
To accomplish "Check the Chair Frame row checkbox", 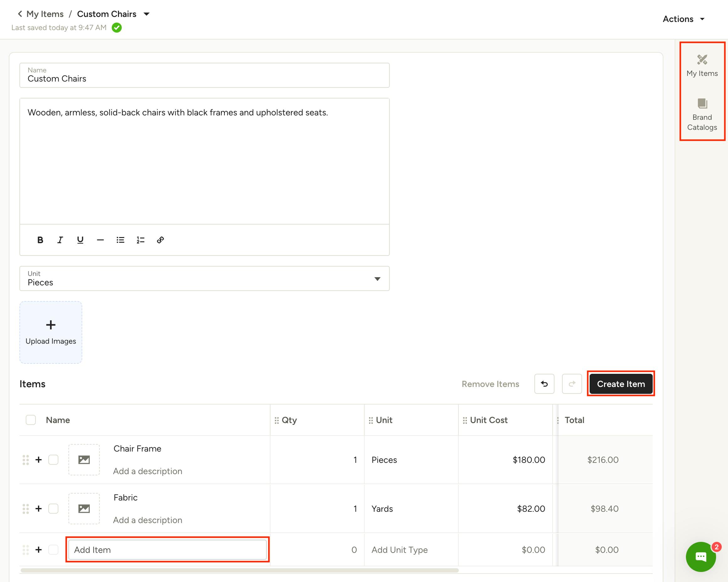I will 53,459.
